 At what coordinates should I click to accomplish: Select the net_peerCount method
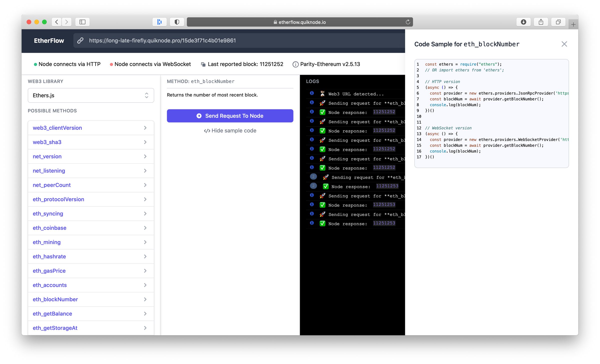click(52, 185)
